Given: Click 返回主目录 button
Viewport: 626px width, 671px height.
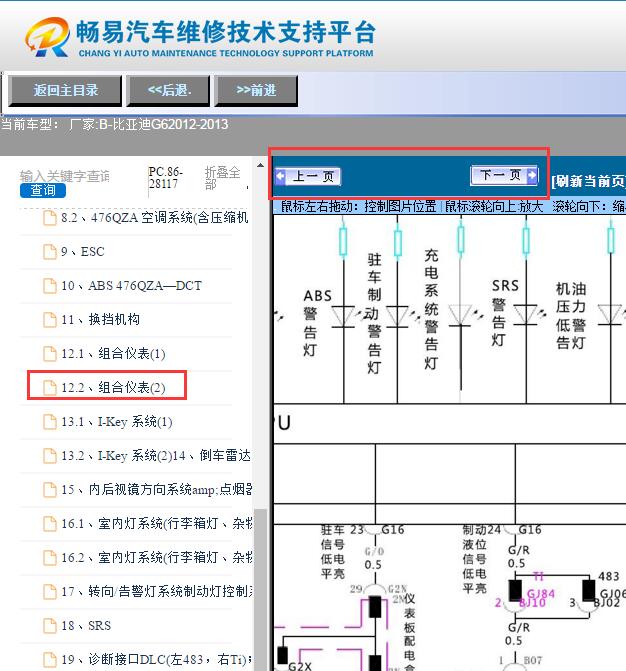Looking at the screenshot, I should pos(65,90).
